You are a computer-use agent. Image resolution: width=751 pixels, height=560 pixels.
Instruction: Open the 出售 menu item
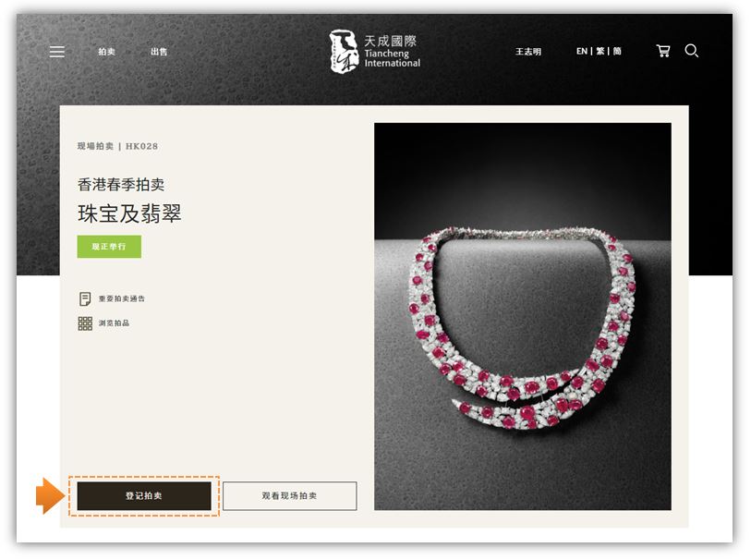click(159, 51)
